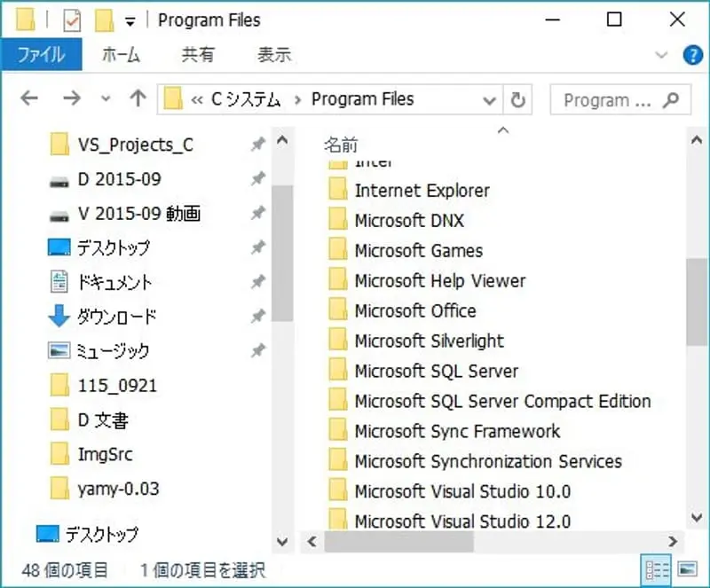Go up one folder level
Screen dimensions: 710x588
click(x=138, y=98)
